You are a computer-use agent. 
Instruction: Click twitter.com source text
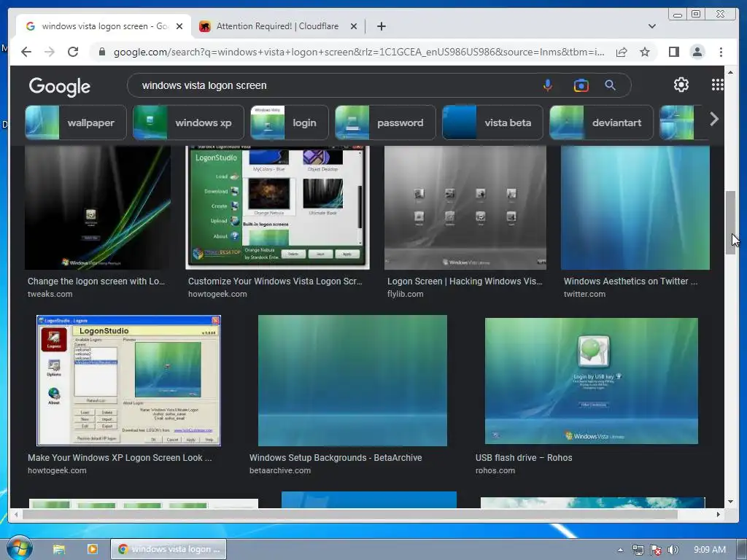(584, 295)
